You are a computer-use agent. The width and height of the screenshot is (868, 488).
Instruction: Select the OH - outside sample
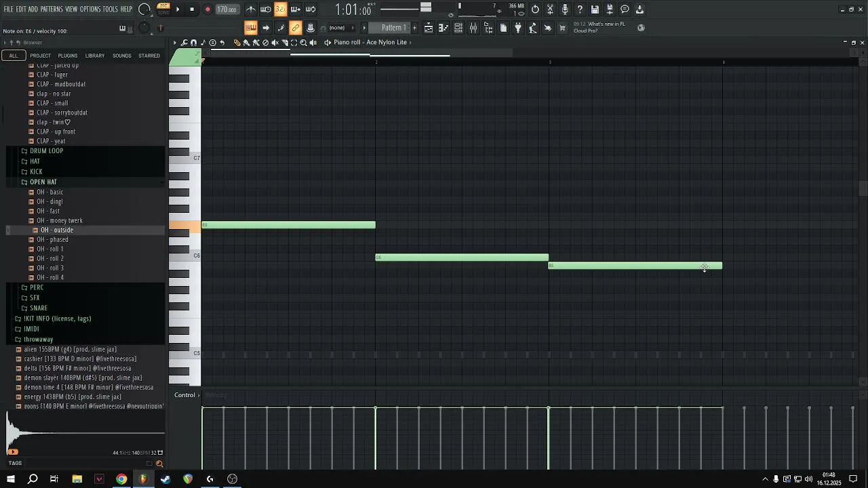56,230
